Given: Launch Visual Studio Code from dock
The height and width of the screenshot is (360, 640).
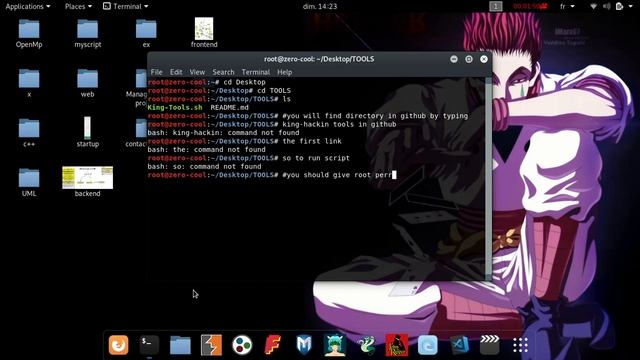Looking at the screenshot, I should [459, 345].
